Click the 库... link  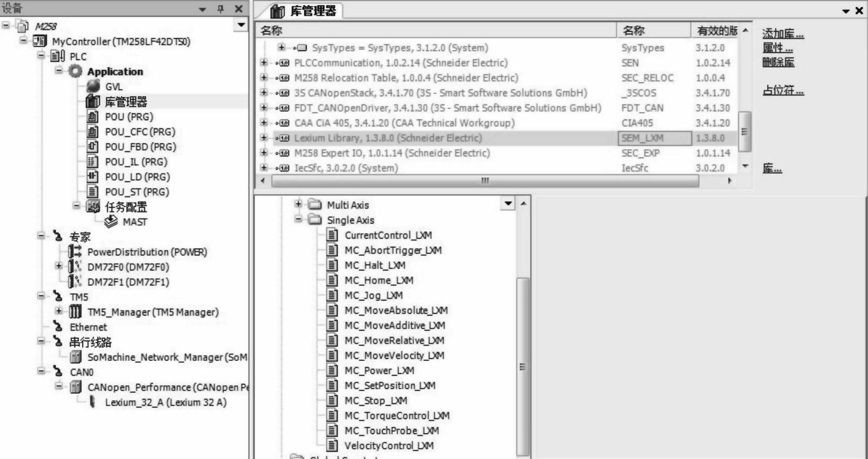[x=772, y=169]
